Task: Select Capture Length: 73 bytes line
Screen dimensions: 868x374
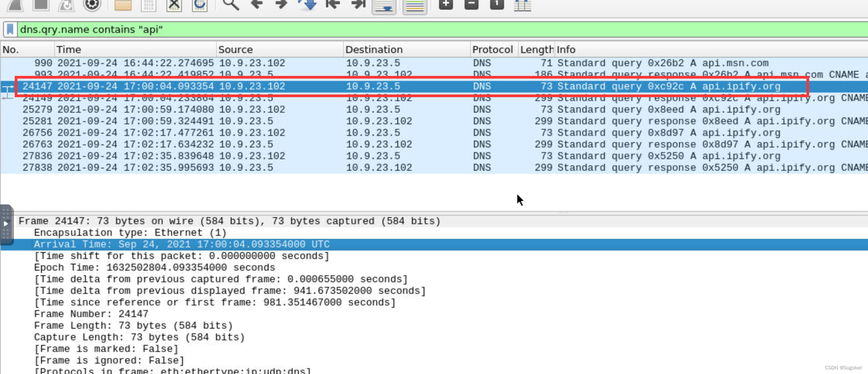Action: point(434,337)
